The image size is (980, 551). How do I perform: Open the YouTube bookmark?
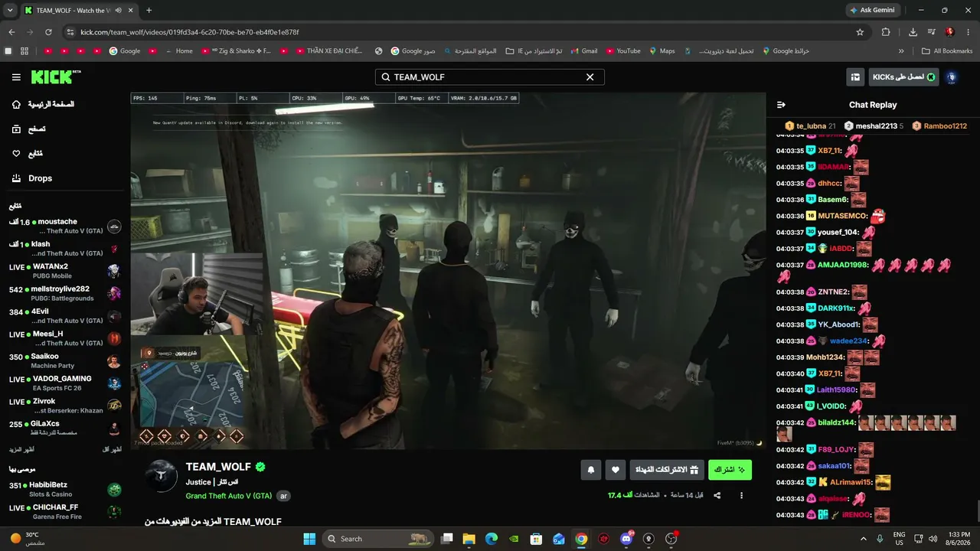coord(623,51)
